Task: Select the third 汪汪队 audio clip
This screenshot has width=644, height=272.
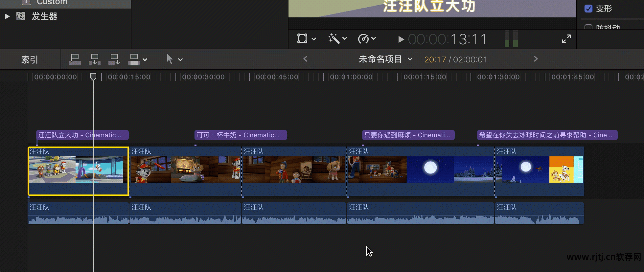Action: (294, 213)
